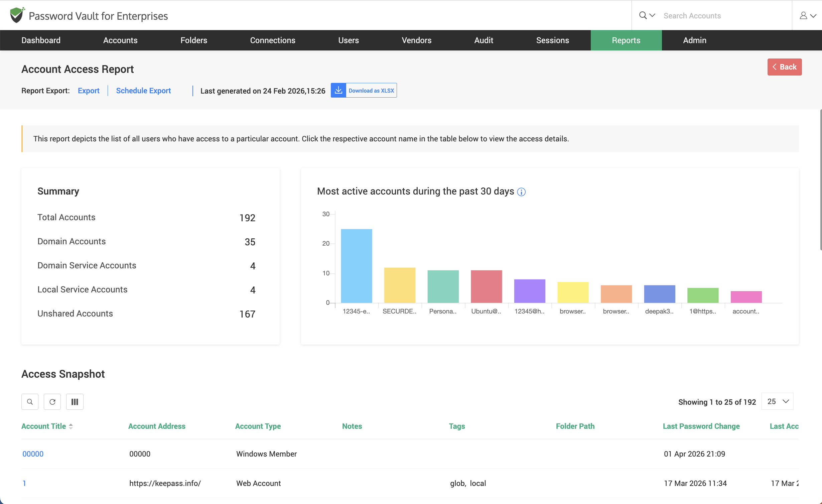Click the Windows Member type cell
Viewport: 822px width, 504px height.
266,454
